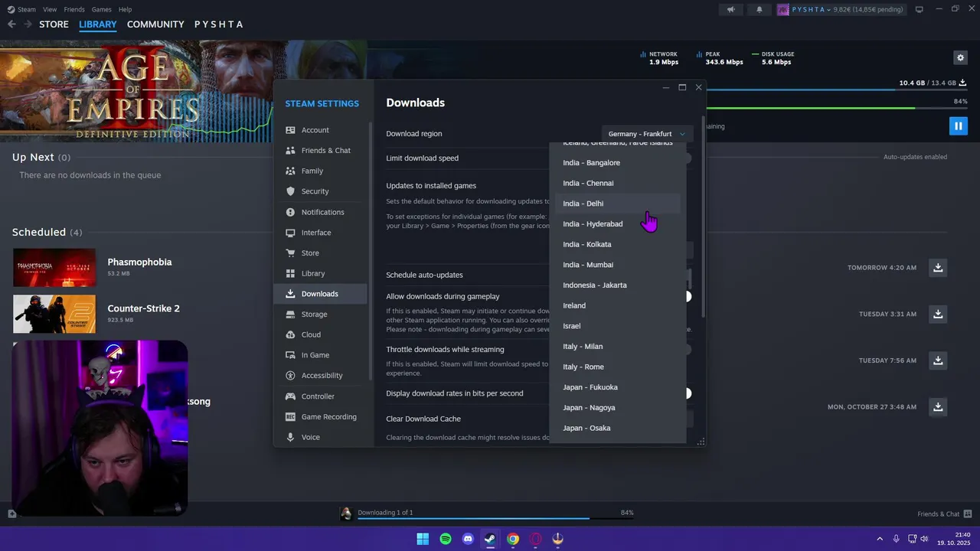This screenshot has width=980, height=551.
Task: Choose Indonesia - Jakarta region
Action: tap(618, 285)
